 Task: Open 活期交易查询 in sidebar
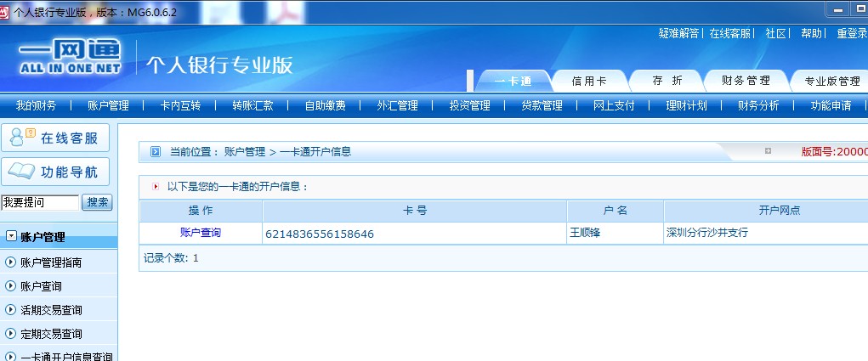[51, 310]
